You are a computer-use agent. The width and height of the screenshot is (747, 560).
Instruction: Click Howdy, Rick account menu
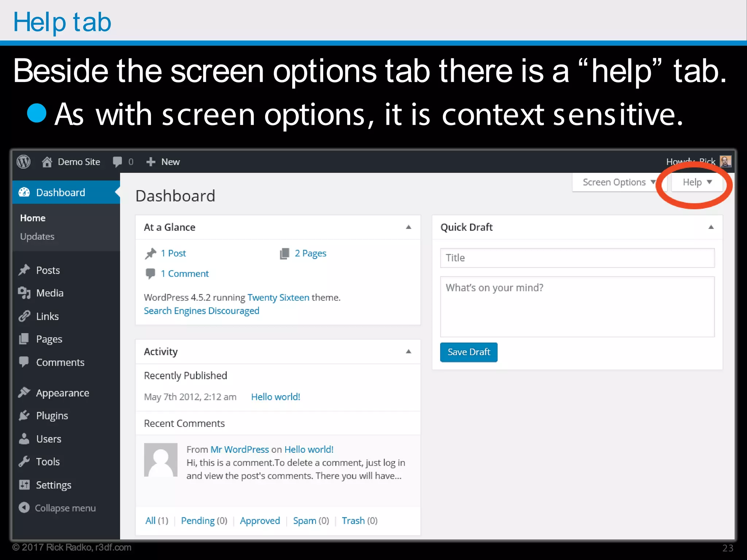click(x=691, y=162)
